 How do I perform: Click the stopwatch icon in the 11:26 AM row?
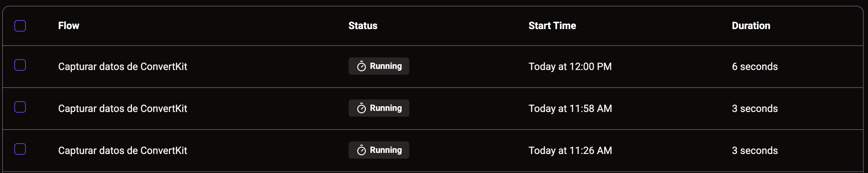(x=361, y=150)
